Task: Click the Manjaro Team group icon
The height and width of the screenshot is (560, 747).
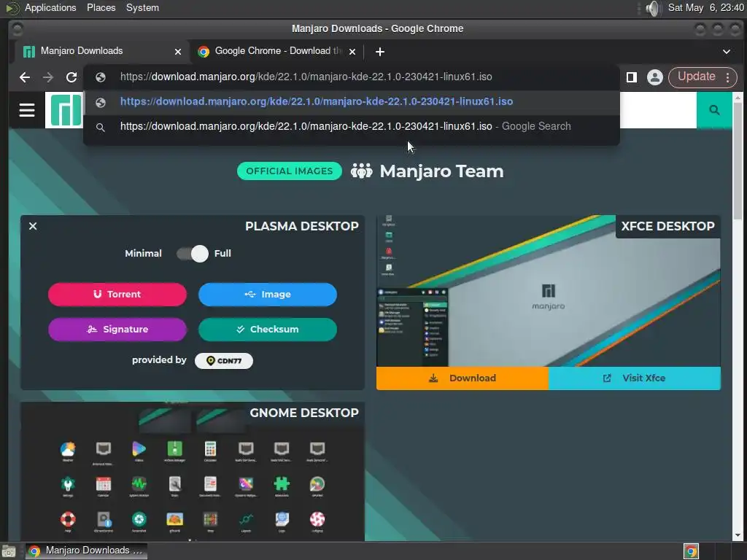Action: [362, 171]
